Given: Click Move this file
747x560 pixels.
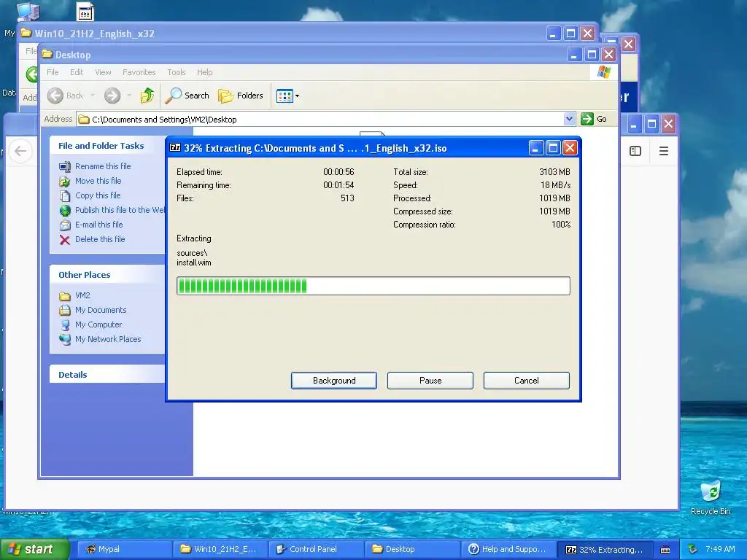Looking at the screenshot, I should click(x=98, y=181).
